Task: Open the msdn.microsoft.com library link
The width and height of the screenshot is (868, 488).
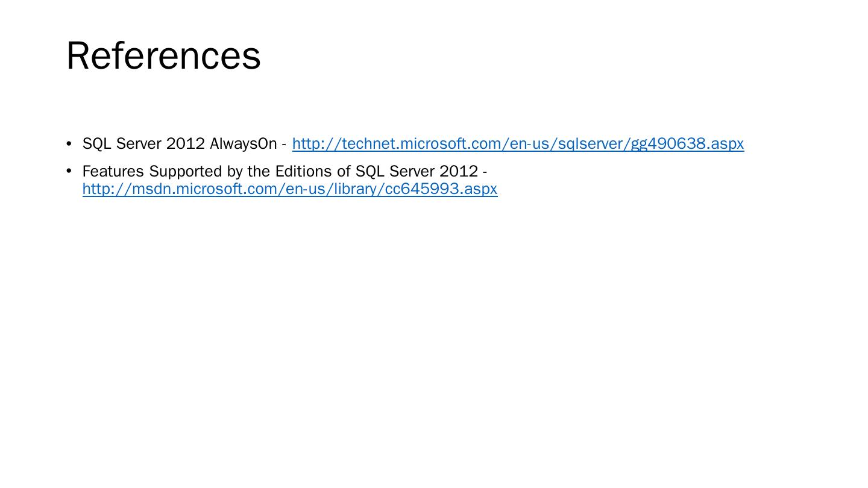Action: coord(289,189)
